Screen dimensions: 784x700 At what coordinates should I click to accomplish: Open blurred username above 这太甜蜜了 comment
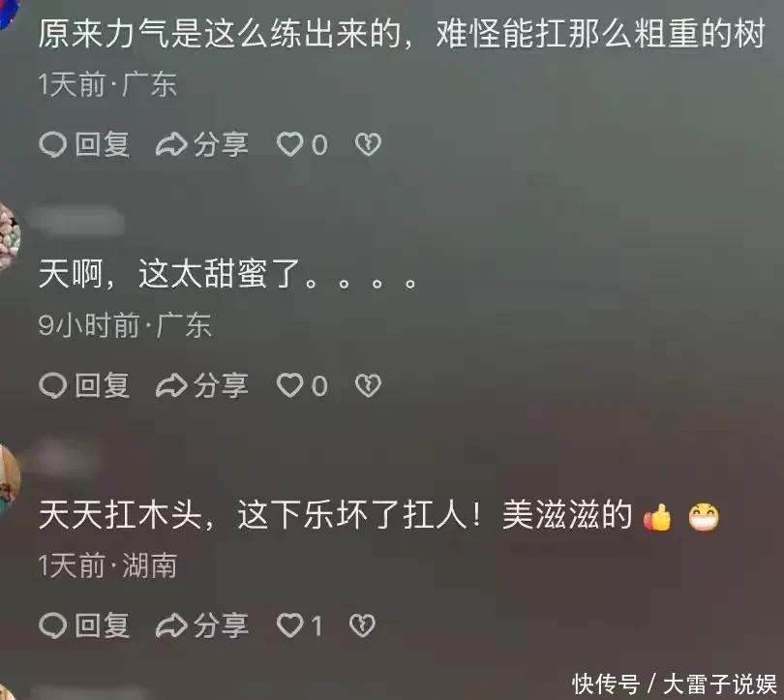click(77, 222)
